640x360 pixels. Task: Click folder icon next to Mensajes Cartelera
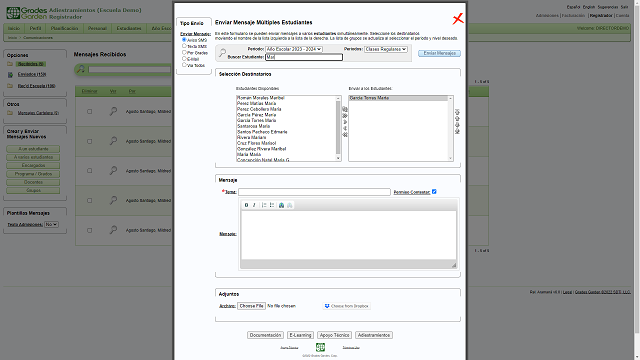point(10,113)
